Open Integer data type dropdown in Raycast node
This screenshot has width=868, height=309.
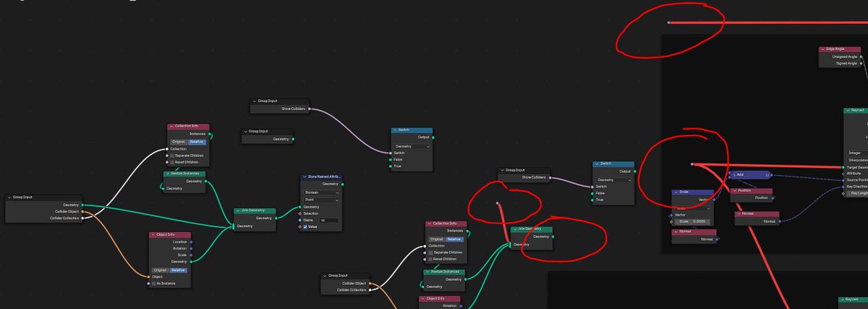857,153
